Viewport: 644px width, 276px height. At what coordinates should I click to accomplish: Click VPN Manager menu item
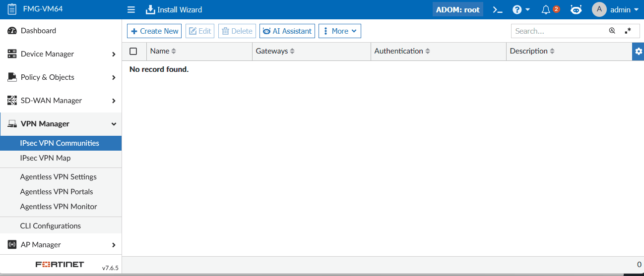point(61,124)
